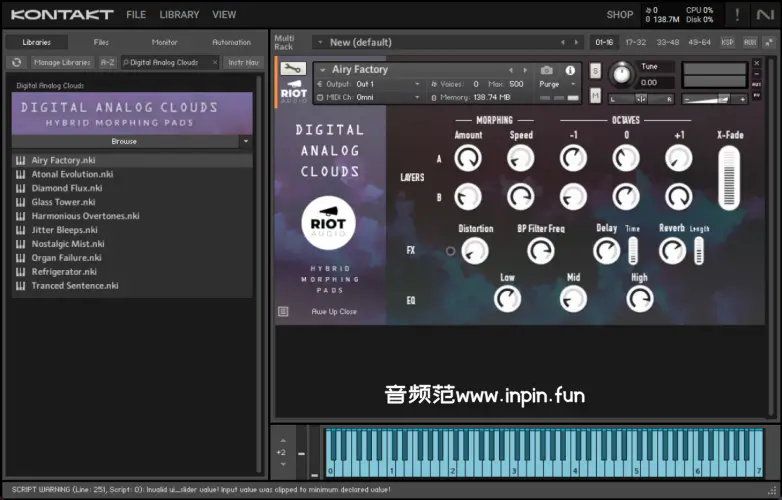The image size is (782, 500).
Task: Open the KSP master script editor
Action: [x=727, y=42]
